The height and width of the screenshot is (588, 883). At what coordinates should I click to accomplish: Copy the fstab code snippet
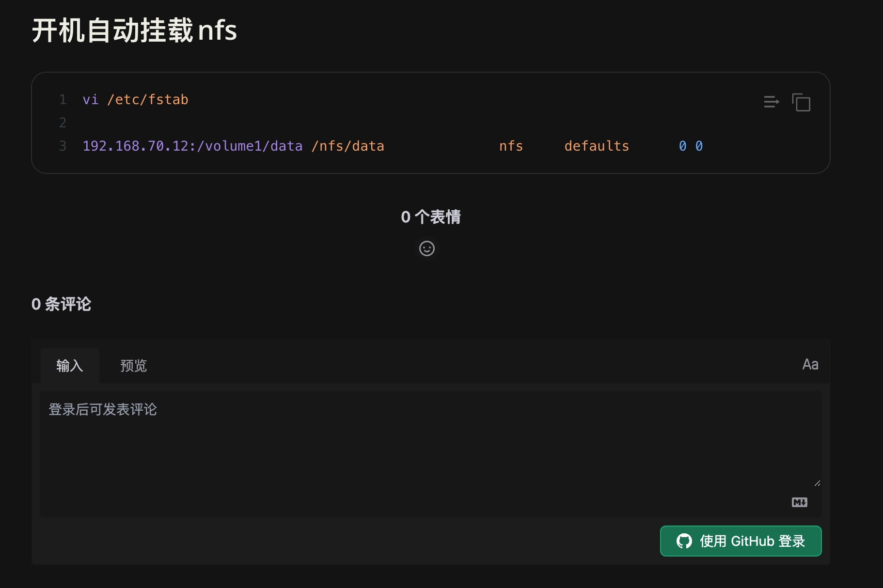point(801,103)
